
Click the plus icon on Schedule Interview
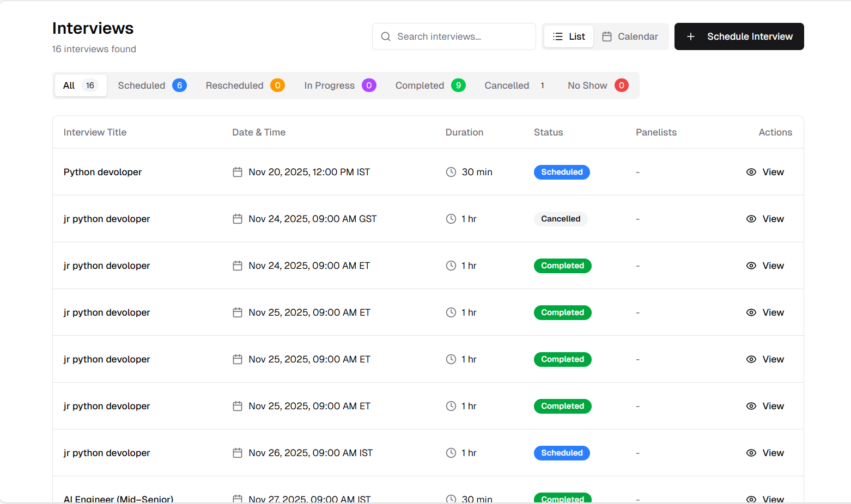(x=691, y=36)
